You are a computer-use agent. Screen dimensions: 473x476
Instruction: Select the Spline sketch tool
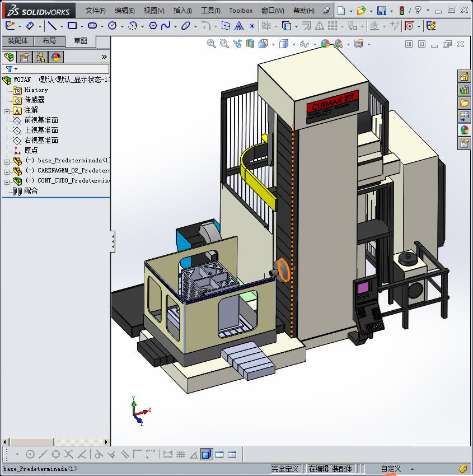click(x=166, y=26)
